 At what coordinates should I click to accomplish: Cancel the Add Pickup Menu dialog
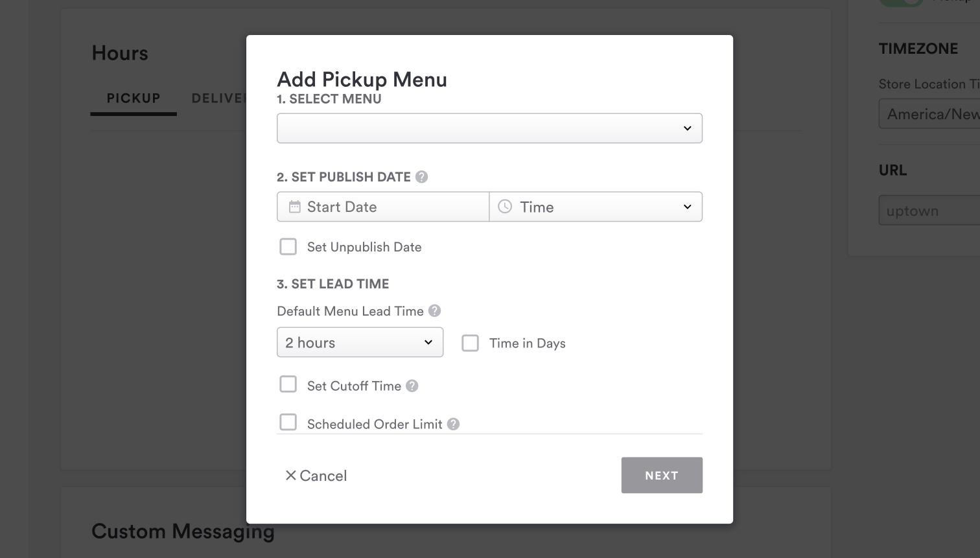point(316,476)
